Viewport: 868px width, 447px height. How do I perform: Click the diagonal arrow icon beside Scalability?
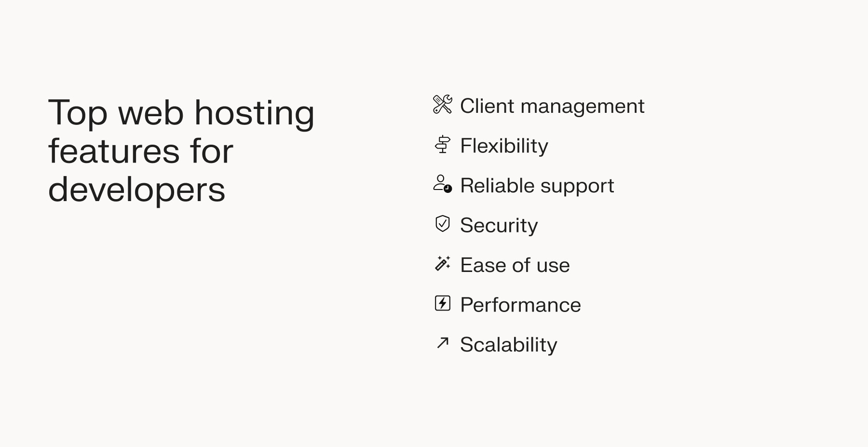click(442, 343)
